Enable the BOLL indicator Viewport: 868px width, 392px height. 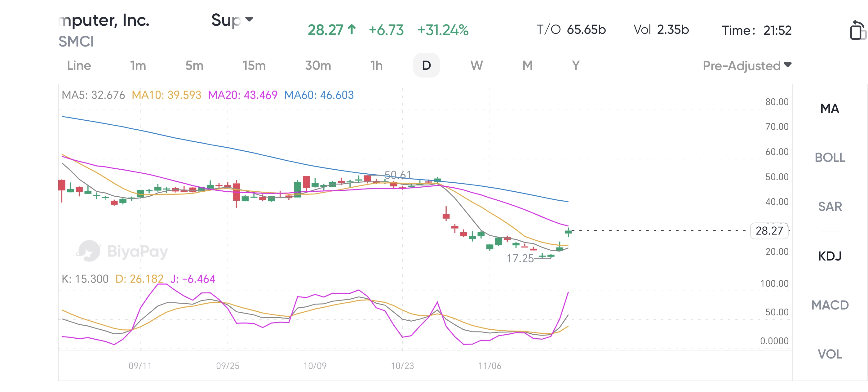tap(830, 158)
